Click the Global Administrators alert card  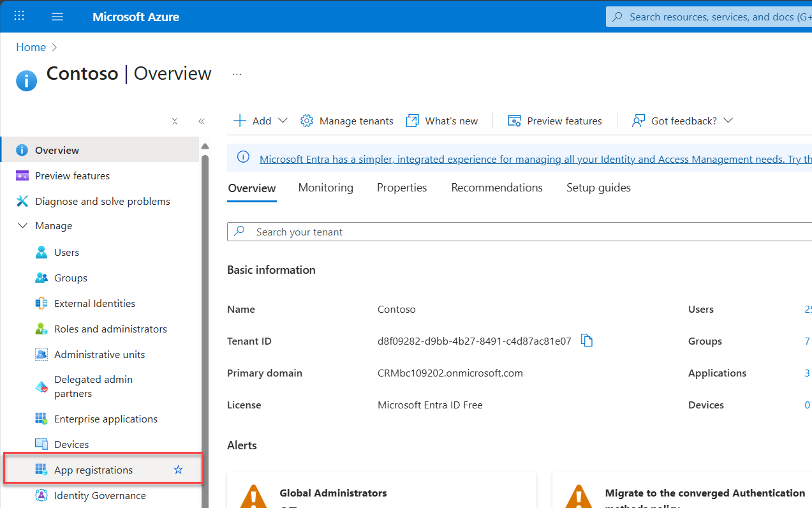coord(381,490)
